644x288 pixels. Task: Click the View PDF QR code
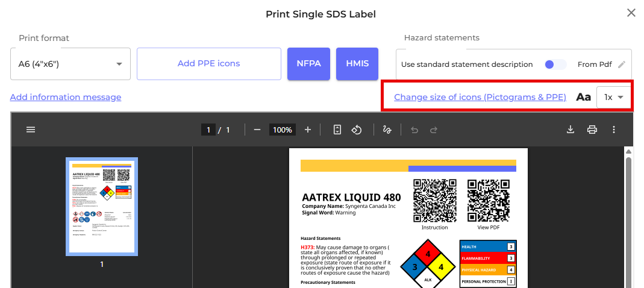(489, 201)
